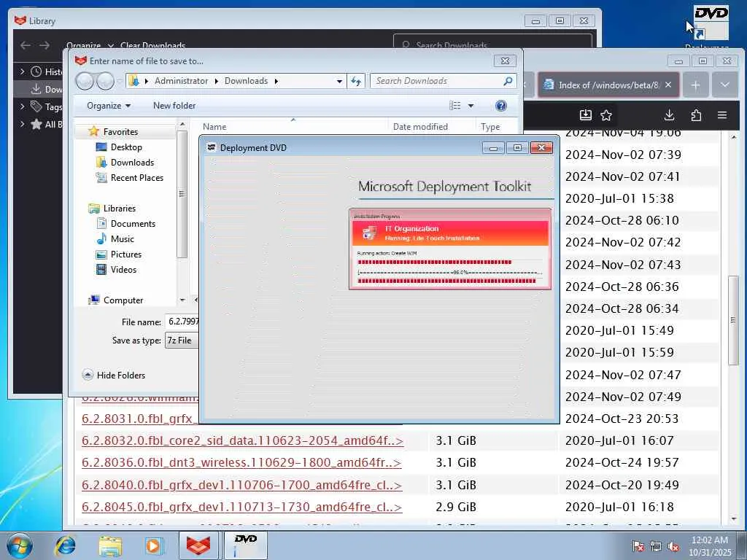Click the File name input field

pyautogui.click(x=182, y=322)
